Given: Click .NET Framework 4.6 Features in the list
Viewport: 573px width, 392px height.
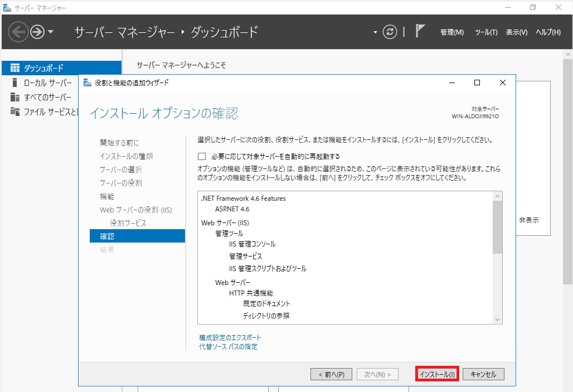Looking at the screenshot, I should click(244, 198).
